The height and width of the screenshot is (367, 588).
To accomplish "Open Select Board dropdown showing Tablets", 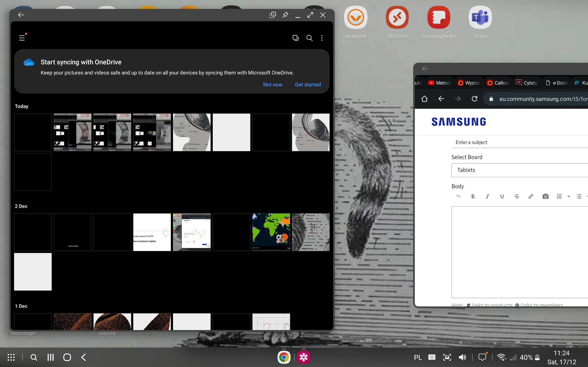I will point(519,170).
